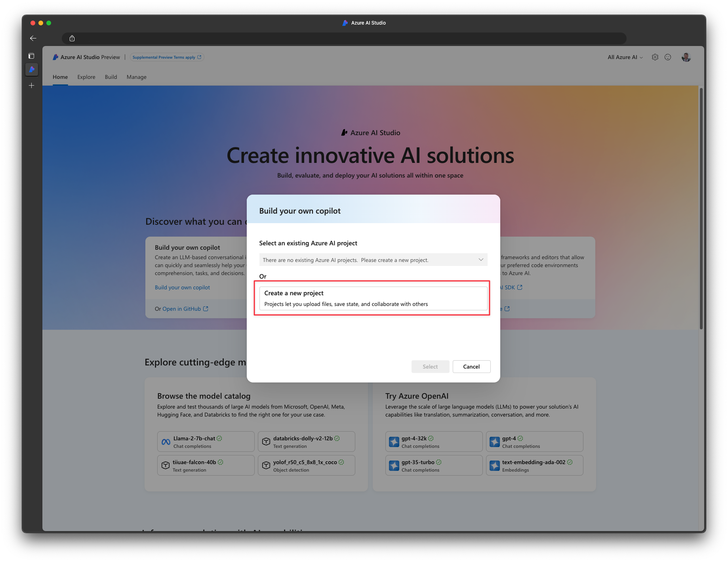Click the Create innovative AI solutions headline
This screenshot has height=562, width=728.
tap(370, 155)
